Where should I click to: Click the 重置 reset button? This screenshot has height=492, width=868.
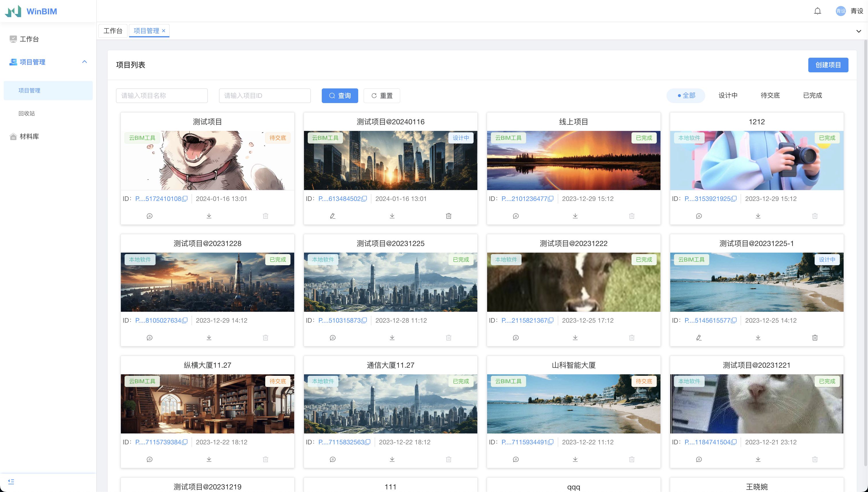click(382, 96)
